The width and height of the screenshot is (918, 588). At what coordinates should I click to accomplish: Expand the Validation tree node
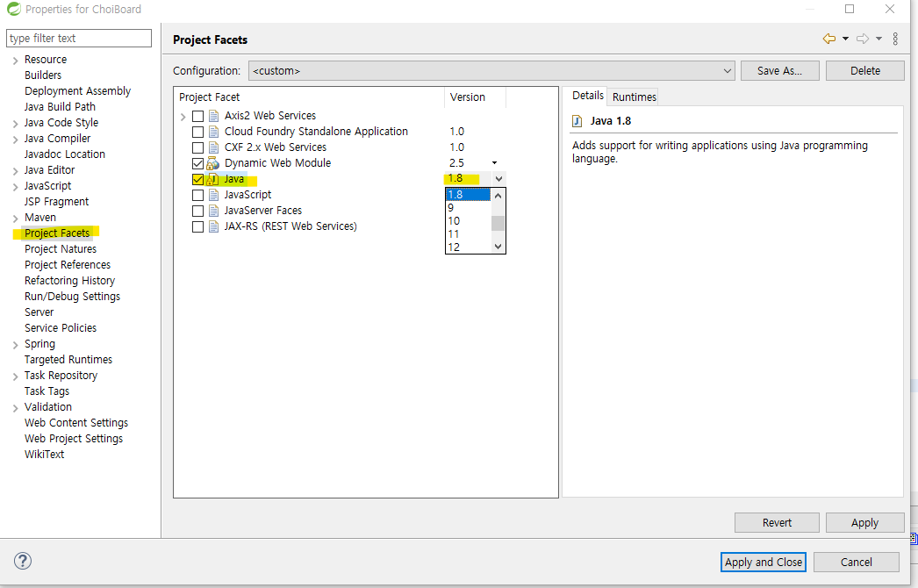15,408
